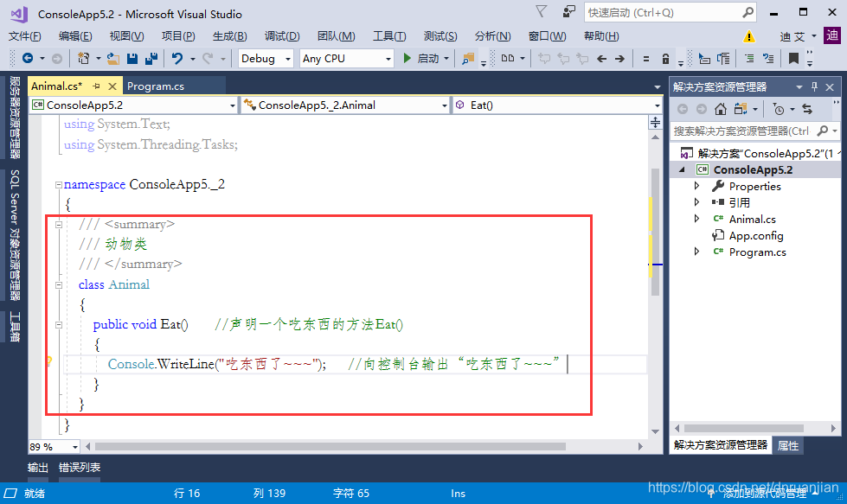Image resolution: width=847 pixels, height=504 pixels.
Task: Toggle a bookmark with the bookmark icon
Action: tap(793, 58)
